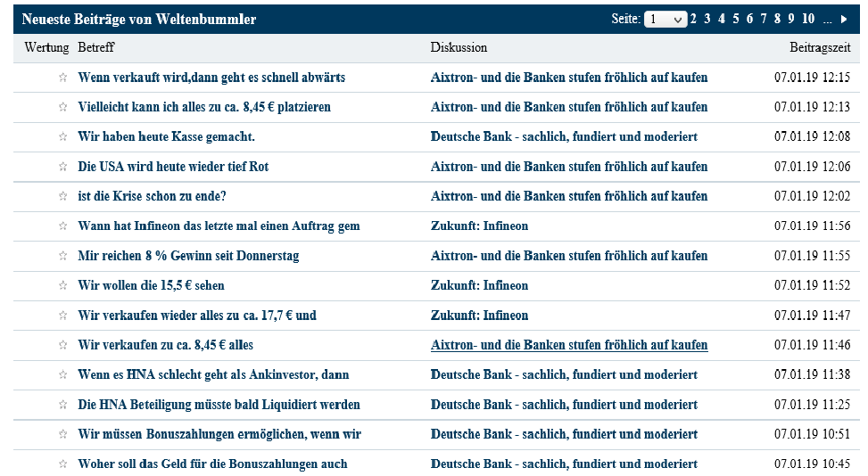Open Deutsche Bank discussion link at 12:08
Viewport: 868px width, 476px height.
564,136
